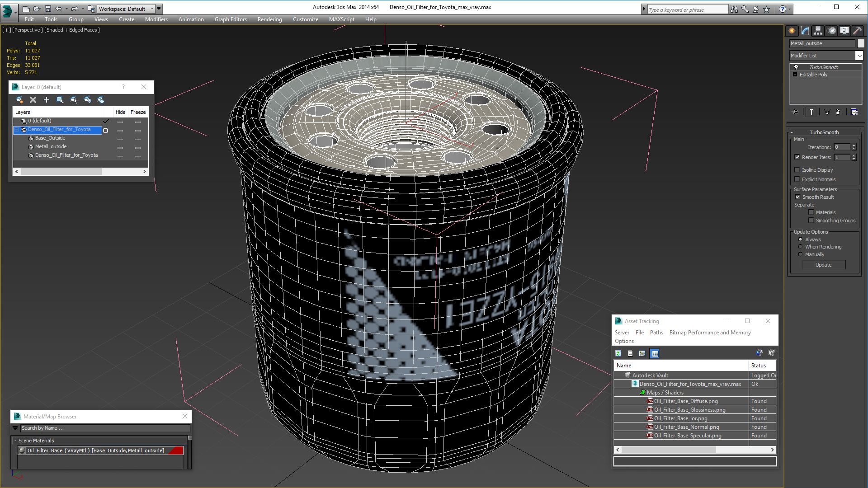Toggle TurboSmooth modifier lightbulb on/off
Image resolution: width=868 pixels, height=488 pixels.
[x=796, y=67]
